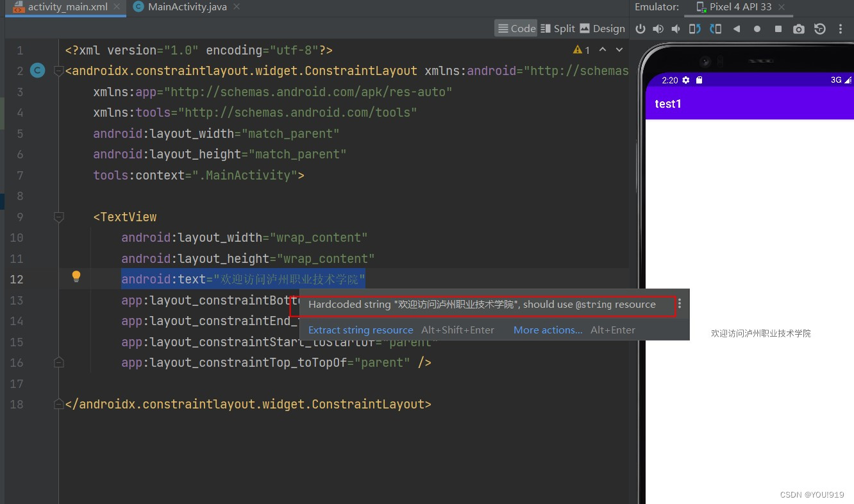Switch editor to Code view mode

click(x=516, y=28)
